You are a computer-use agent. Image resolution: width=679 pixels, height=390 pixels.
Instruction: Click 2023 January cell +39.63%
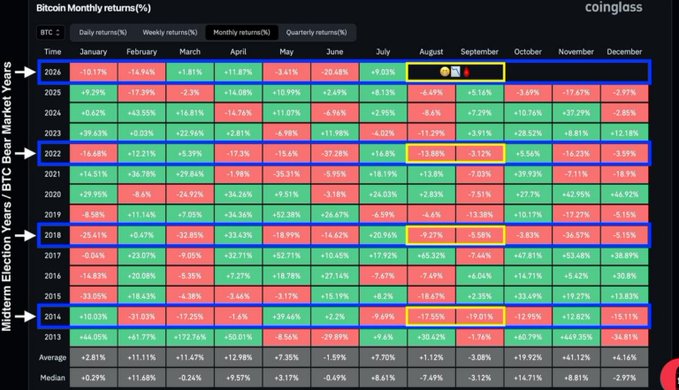pos(93,133)
